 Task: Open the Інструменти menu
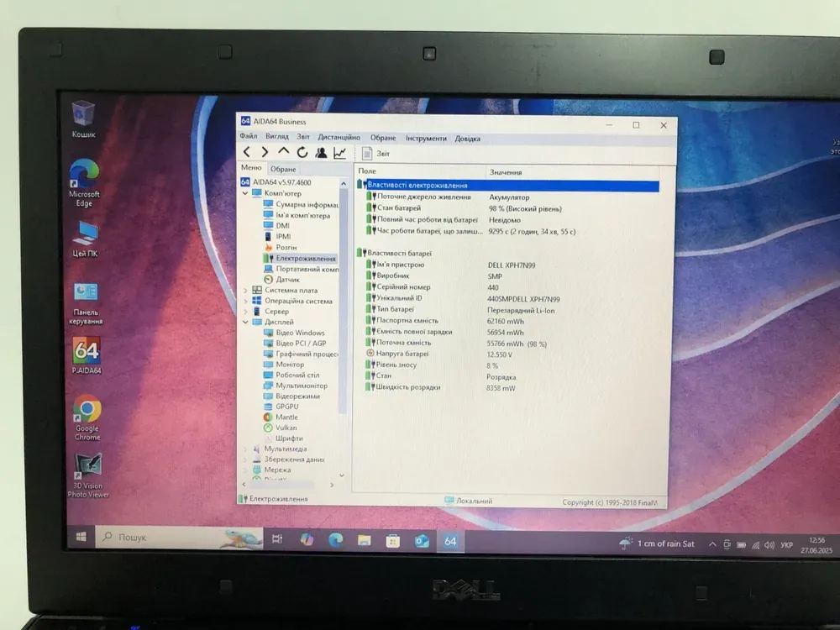(x=426, y=138)
